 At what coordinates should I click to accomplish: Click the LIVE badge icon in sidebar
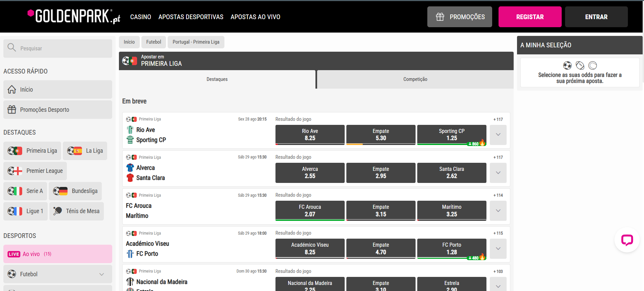[14, 254]
